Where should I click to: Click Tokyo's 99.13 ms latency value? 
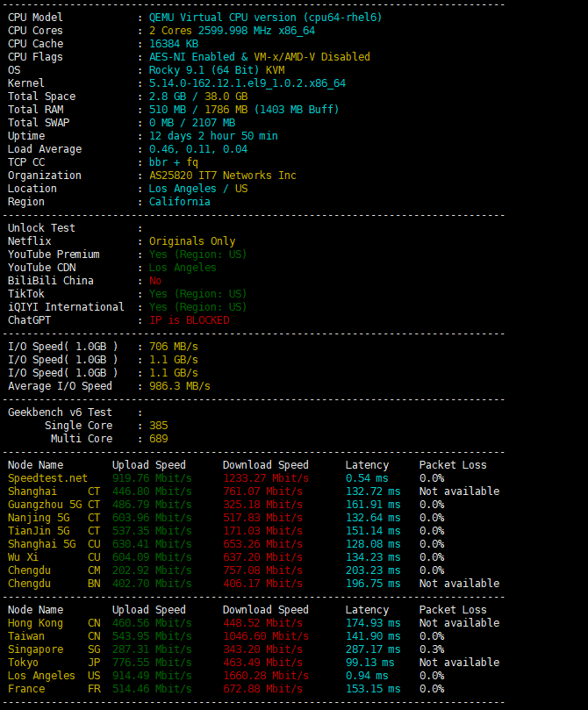pos(367,663)
